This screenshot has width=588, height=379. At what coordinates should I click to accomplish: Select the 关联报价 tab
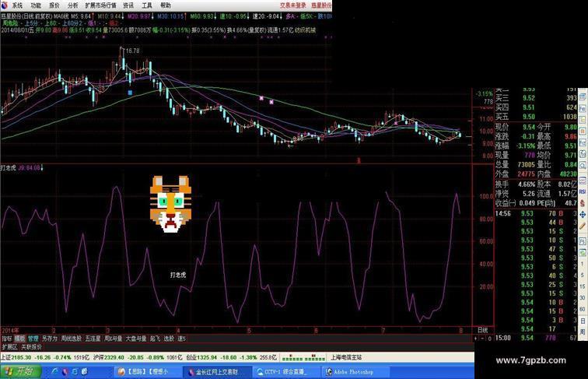[x=31, y=347]
